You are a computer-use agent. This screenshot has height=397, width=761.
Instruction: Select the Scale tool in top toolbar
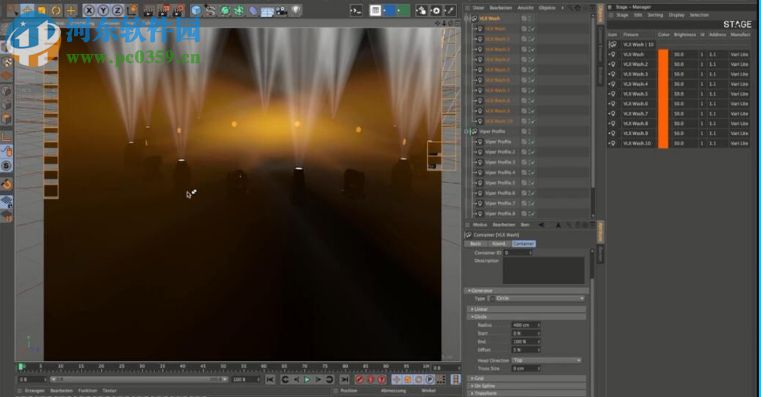42,10
